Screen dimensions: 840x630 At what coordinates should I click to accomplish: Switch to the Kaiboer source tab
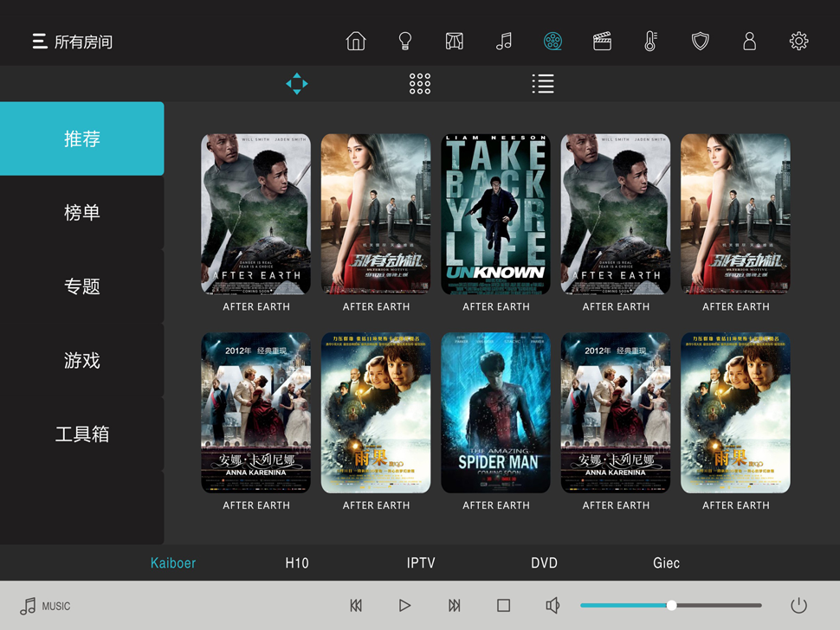pos(173,563)
